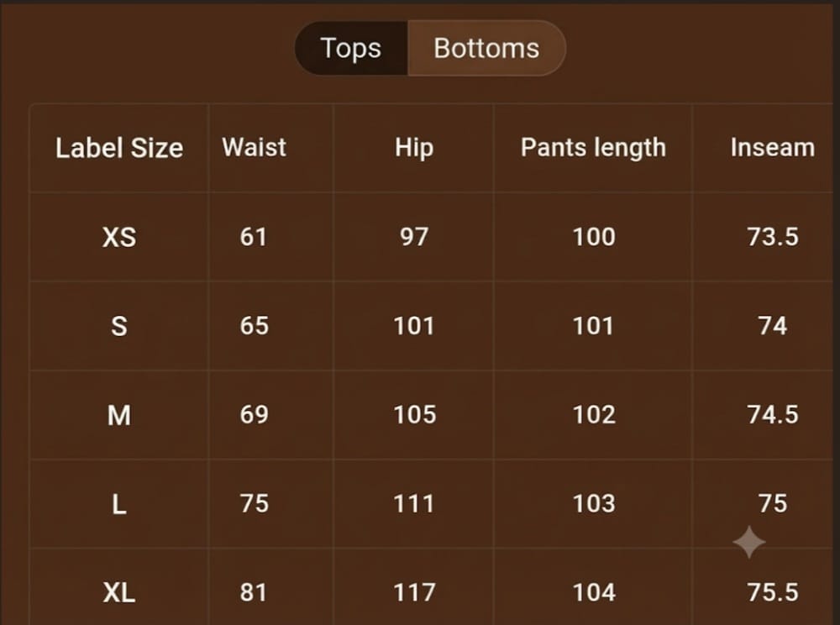This screenshot has width=840, height=625.
Task: Click the Inseam column header
Action: [x=772, y=147]
